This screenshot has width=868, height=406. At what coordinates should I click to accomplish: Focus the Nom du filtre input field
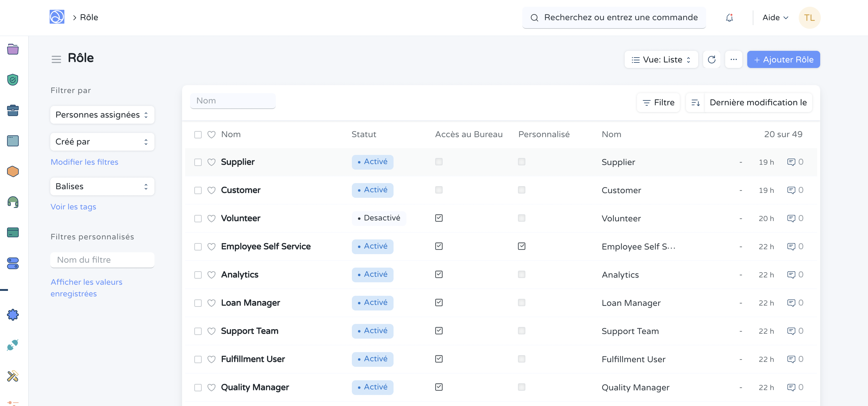click(x=102, y=260)
